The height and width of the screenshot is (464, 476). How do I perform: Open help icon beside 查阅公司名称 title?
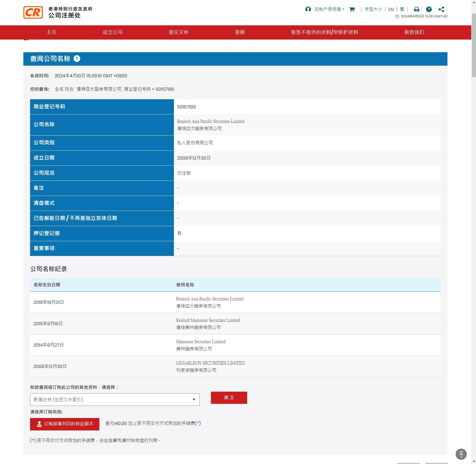point(77,59)
